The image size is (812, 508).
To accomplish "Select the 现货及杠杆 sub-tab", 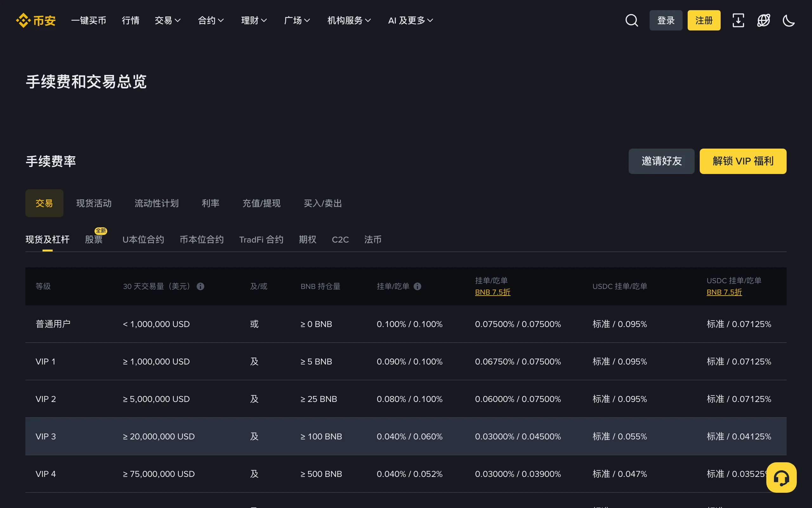I will coord(47,239).
